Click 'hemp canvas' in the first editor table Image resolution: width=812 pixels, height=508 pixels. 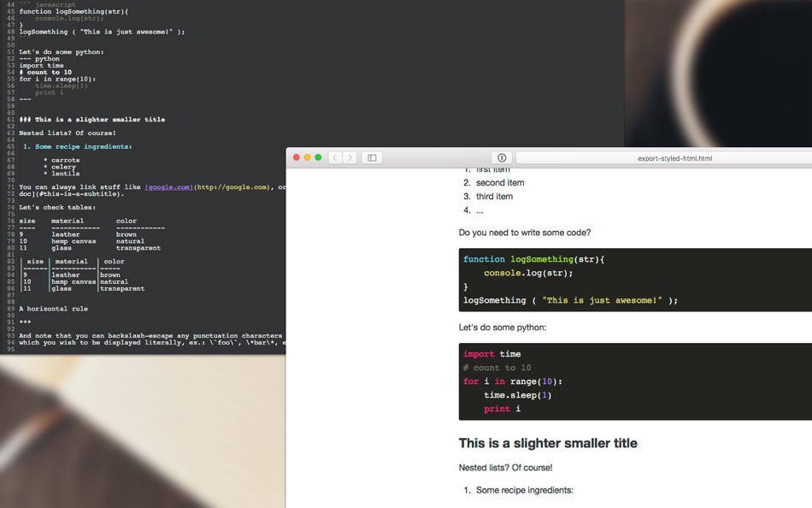point(74,241)
